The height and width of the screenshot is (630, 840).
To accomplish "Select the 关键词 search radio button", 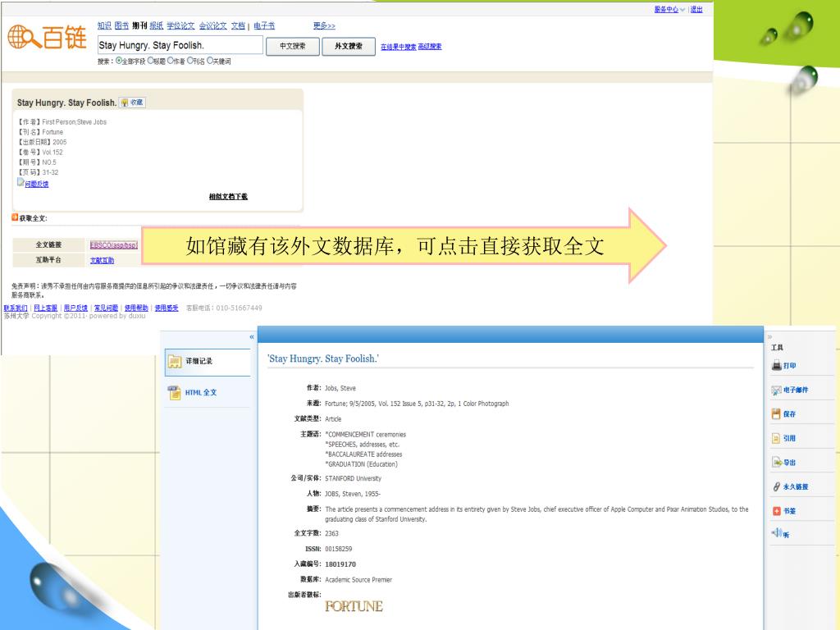I will (x=210, y=61).
